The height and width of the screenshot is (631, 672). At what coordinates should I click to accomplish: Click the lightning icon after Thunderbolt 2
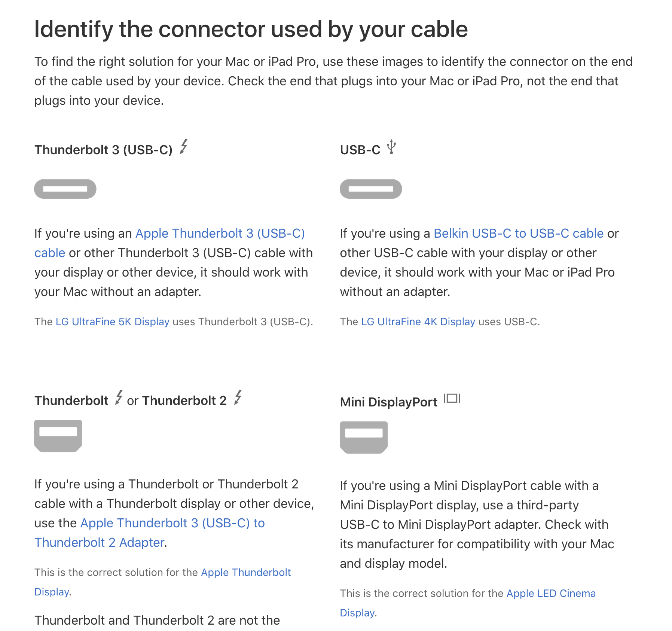point(238,397)
